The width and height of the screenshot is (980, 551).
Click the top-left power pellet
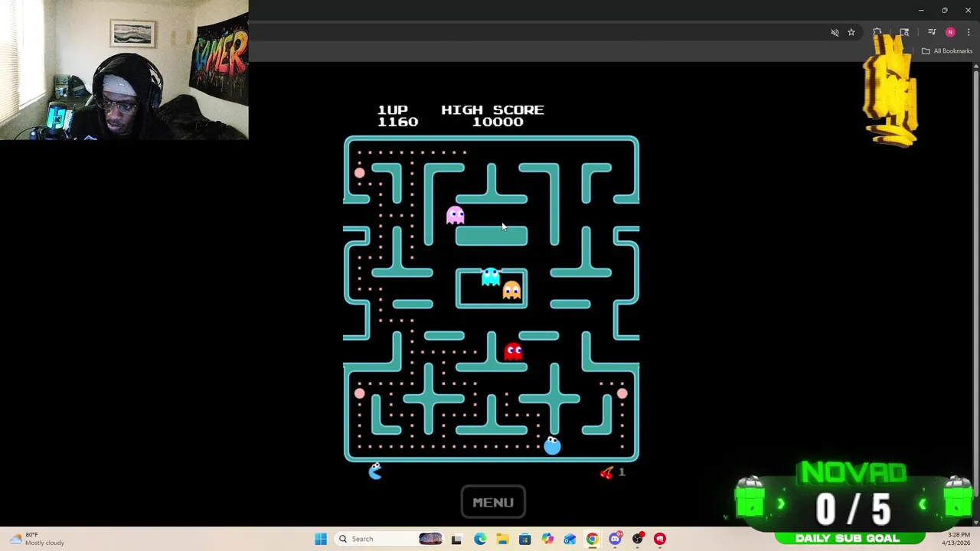pyautogui.click(x=359, y=173)
